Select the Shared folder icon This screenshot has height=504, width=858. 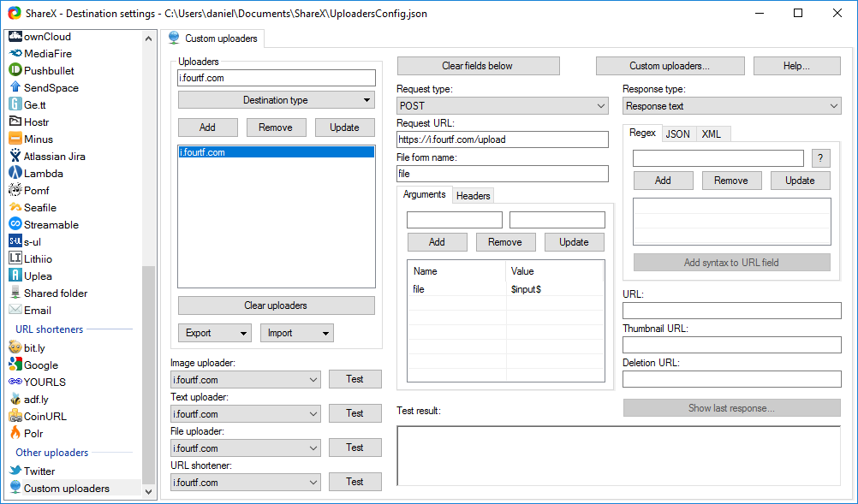coord(15,293)
